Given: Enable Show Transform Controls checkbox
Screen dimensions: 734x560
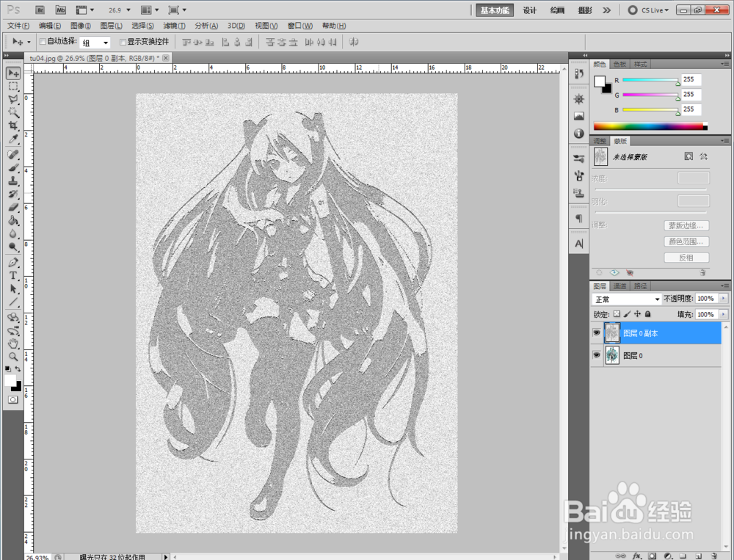Looking at the screenshot, I should (123, 42).
